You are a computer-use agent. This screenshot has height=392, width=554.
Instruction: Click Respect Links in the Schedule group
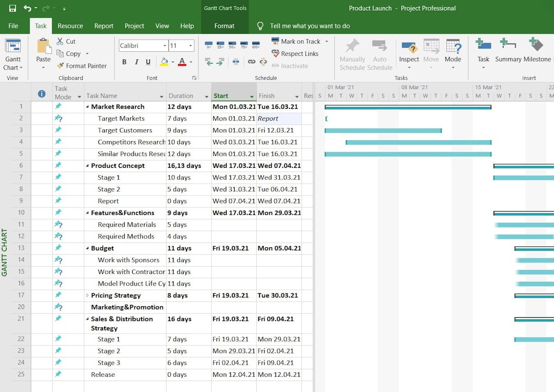coord(295,54)
